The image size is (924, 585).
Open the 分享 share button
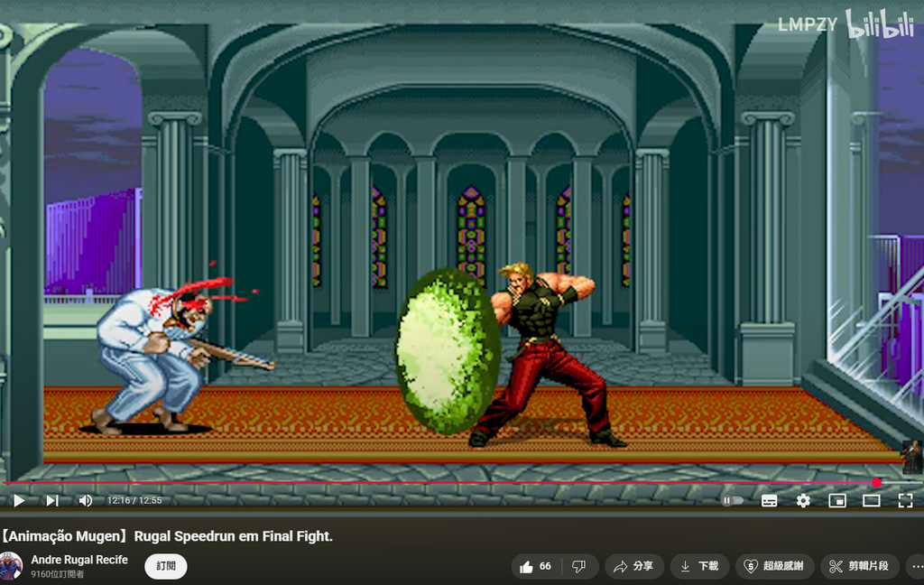click(x=634, y=566)
